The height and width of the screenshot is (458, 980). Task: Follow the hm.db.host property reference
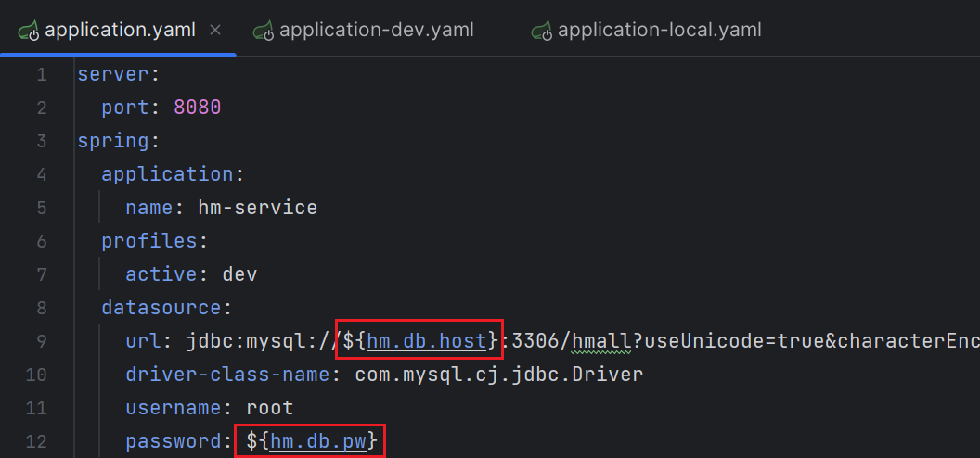pyautogui.click(x=426, y=341)
